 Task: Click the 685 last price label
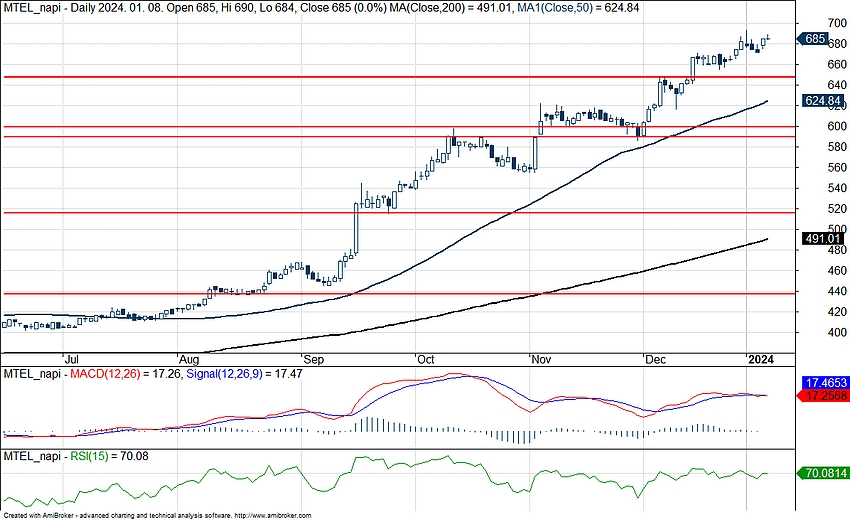point(813,39)
